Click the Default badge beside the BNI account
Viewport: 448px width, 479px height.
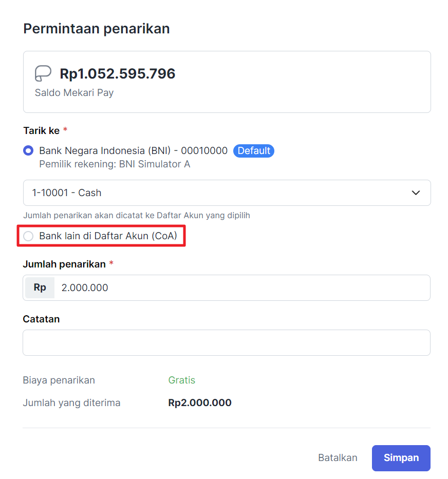pos(254,151)
